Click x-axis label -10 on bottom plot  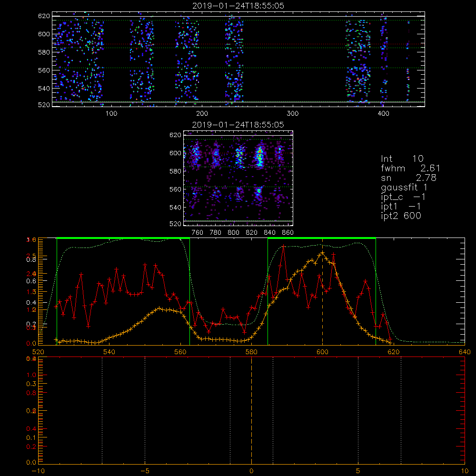(x=38, y=471)
